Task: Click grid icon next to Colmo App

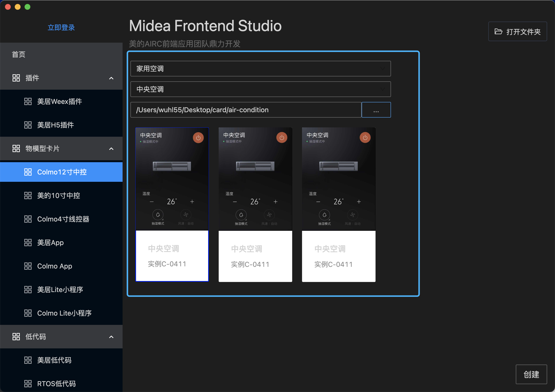Action: click(x=28, y=266)
